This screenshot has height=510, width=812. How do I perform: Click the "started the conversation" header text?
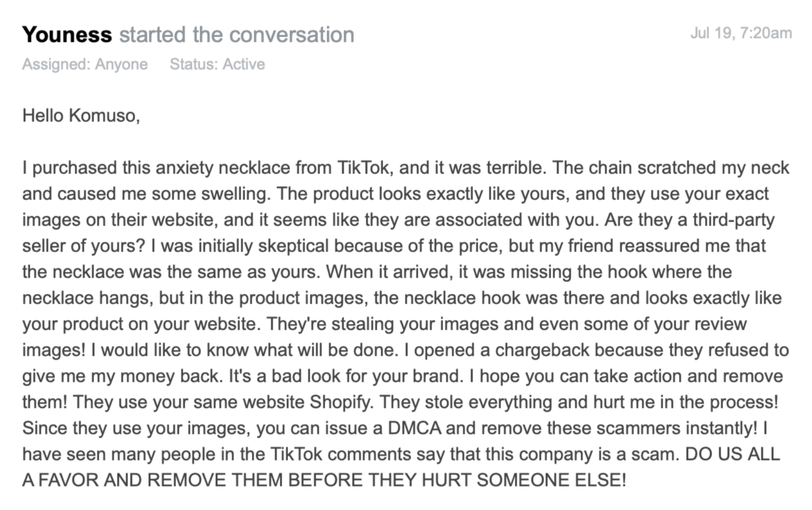236,35
